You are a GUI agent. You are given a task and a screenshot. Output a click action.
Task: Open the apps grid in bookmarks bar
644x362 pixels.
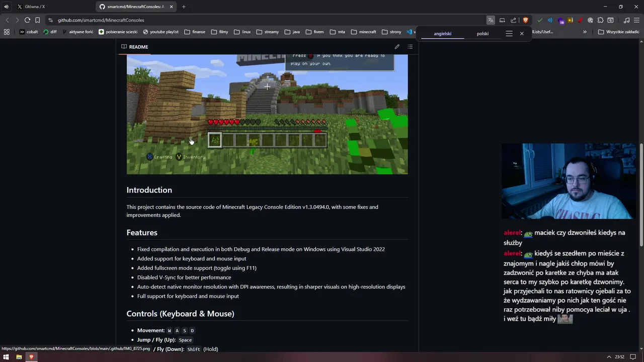click(7, 32)
